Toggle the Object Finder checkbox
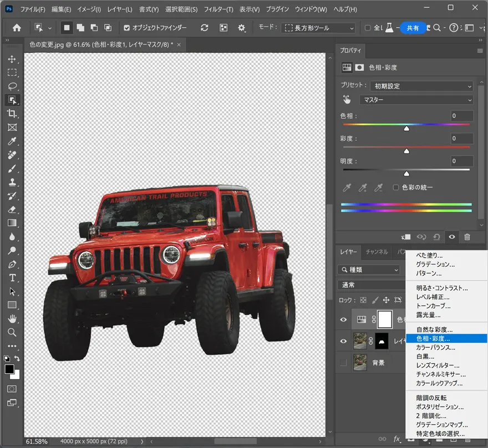The width and height of the screenshot is (488, 448). coord(126,28)
